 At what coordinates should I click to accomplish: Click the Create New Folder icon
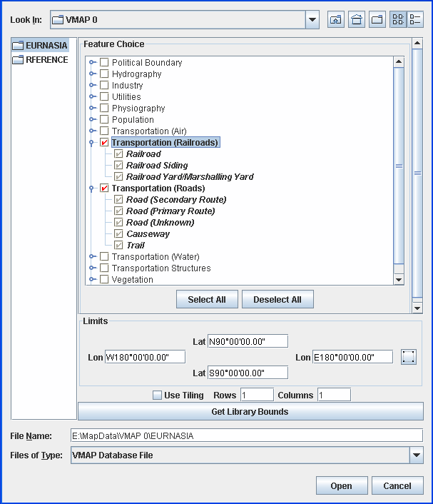(x=377, y=20)
